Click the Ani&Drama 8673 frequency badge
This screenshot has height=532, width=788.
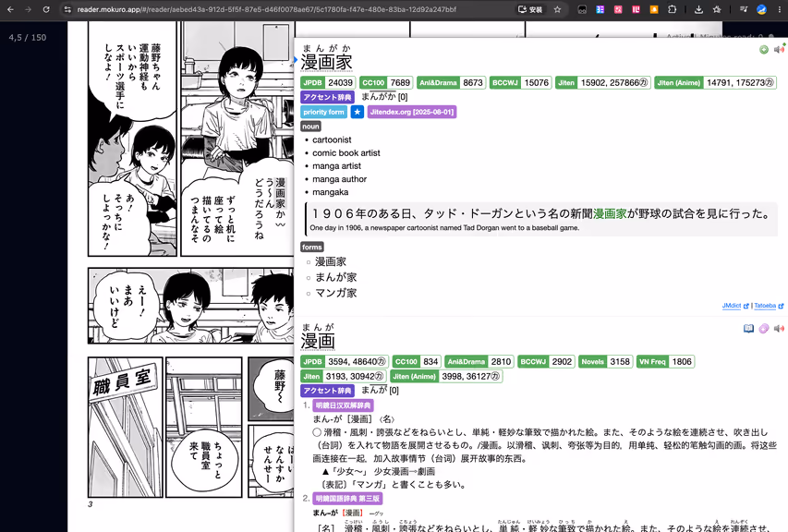click(x=451, y=82)
